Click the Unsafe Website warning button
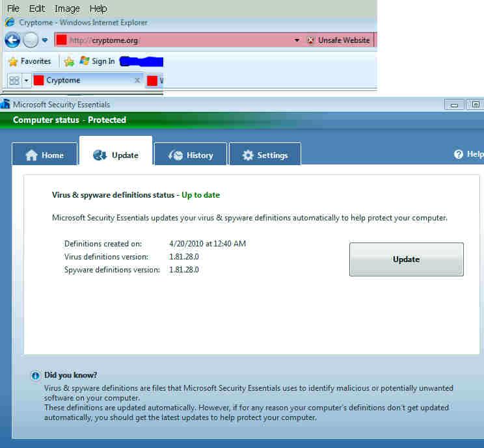This screenshot has width=484, height=448. click(x=338, y=40)
